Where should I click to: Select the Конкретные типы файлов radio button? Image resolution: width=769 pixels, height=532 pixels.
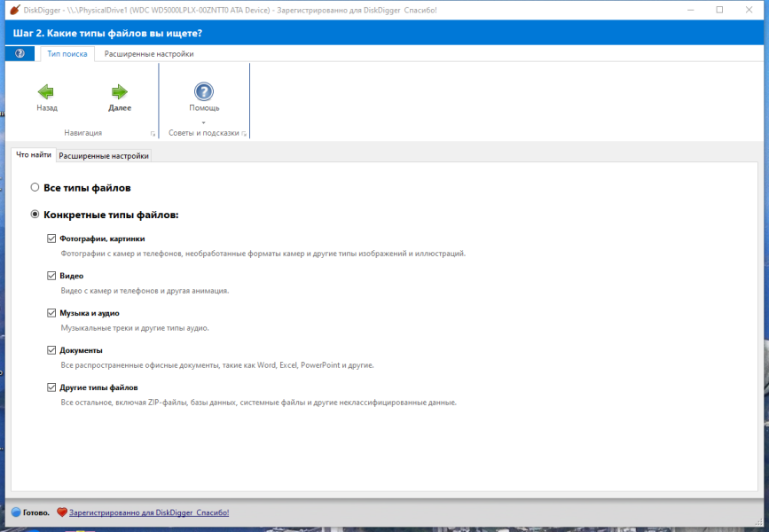35,215
